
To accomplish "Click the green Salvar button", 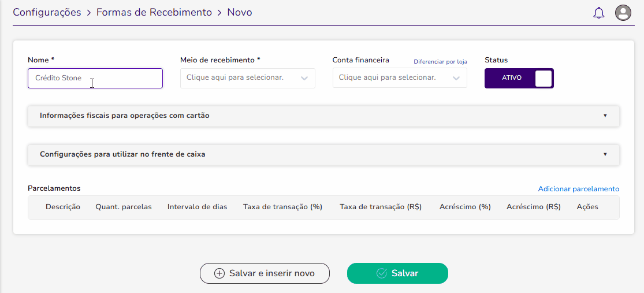I will tap(397, 273).
